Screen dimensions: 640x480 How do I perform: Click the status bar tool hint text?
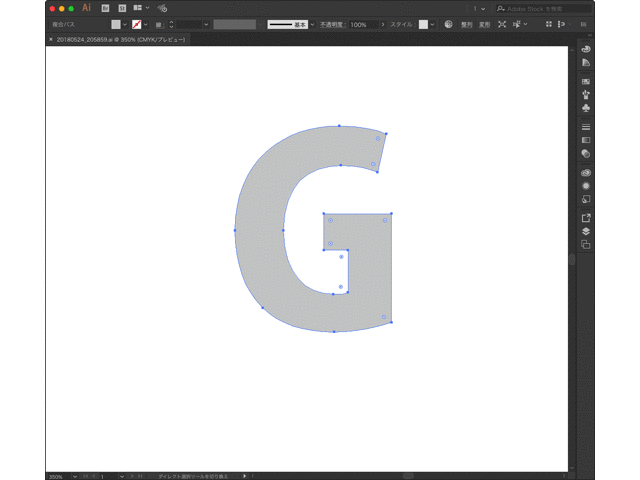click(193, 476)
